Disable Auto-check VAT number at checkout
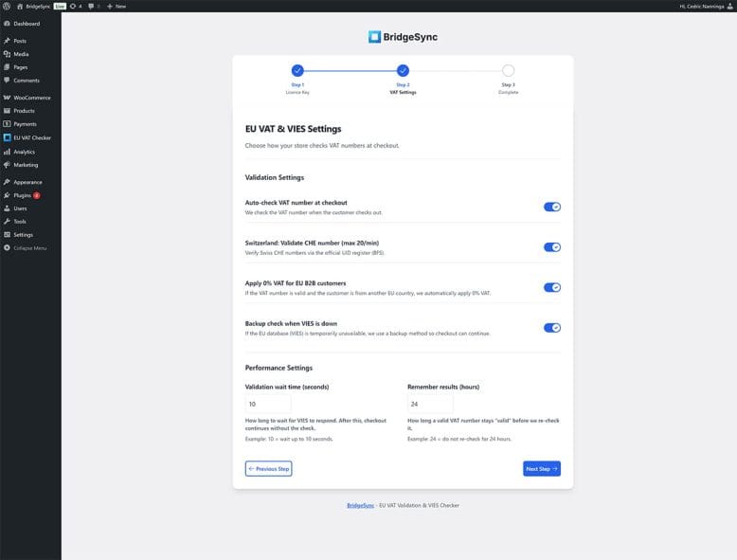 click(x=551, y=207)
